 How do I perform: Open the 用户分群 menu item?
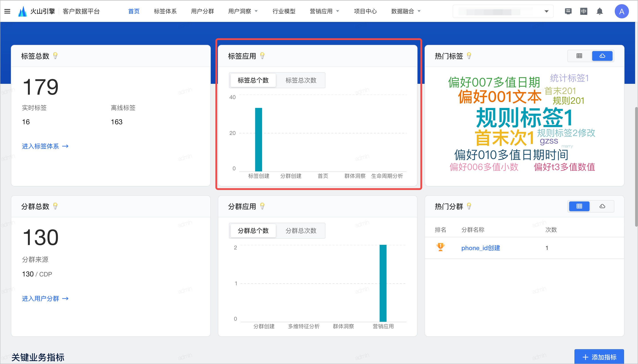click(202, 11)
